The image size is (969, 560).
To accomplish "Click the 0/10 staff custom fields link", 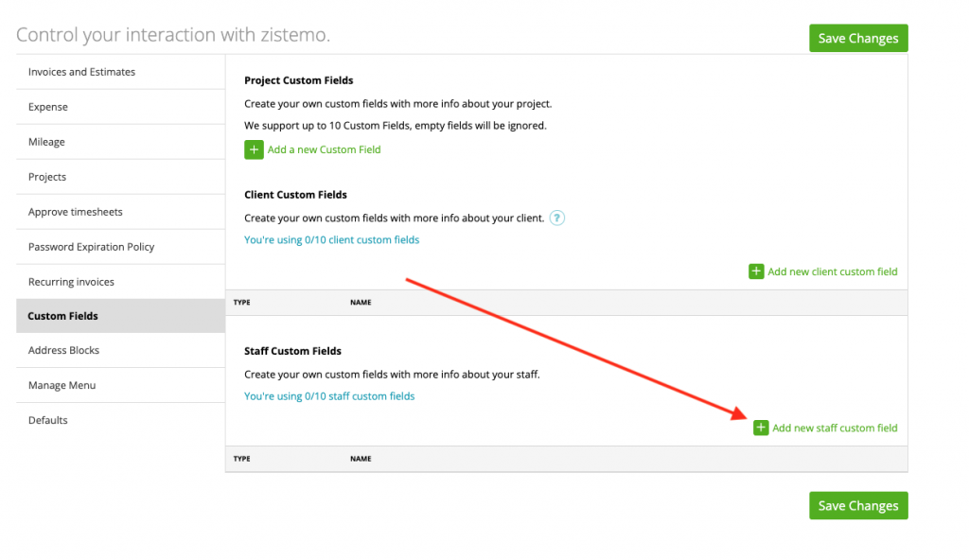I will tap(329, 395).
